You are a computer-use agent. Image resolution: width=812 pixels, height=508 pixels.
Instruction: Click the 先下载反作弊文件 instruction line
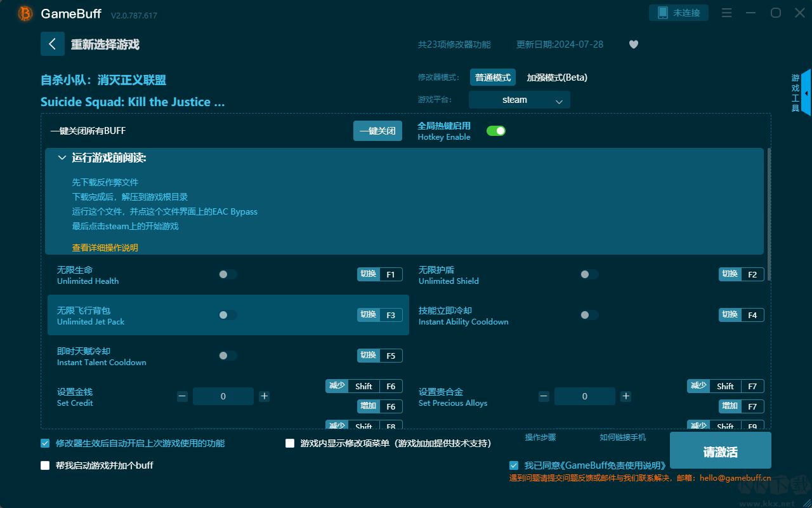coord(105,182)
